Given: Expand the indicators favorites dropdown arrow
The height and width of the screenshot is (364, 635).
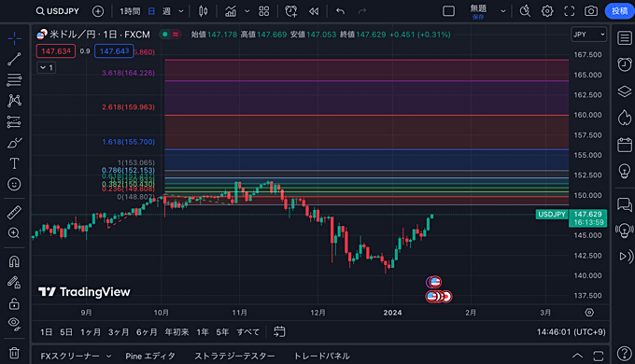Looking at the screenshot, I should 247,11.
